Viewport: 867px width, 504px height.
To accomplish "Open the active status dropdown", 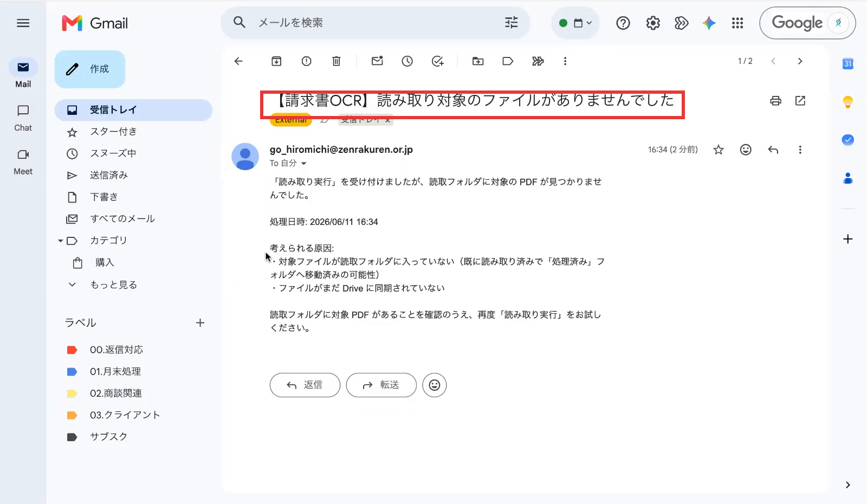I will coord(575,23).
